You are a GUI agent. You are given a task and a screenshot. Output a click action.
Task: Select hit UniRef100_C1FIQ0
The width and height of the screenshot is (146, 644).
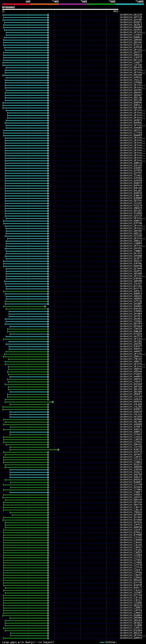pos(131,65)
